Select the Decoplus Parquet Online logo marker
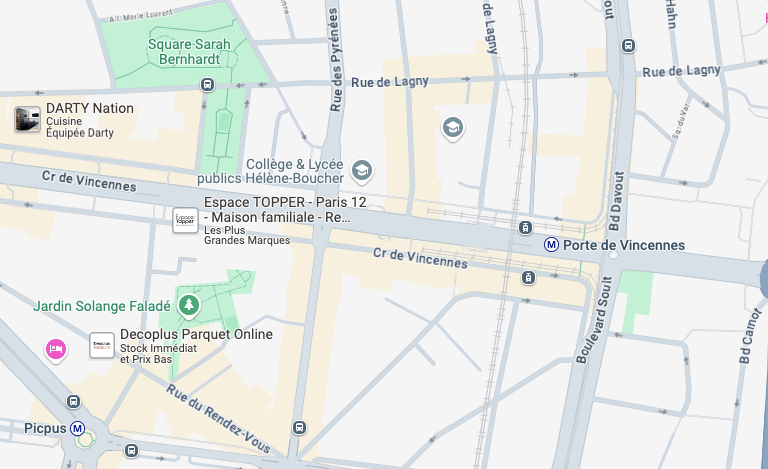 coord(102,345)
